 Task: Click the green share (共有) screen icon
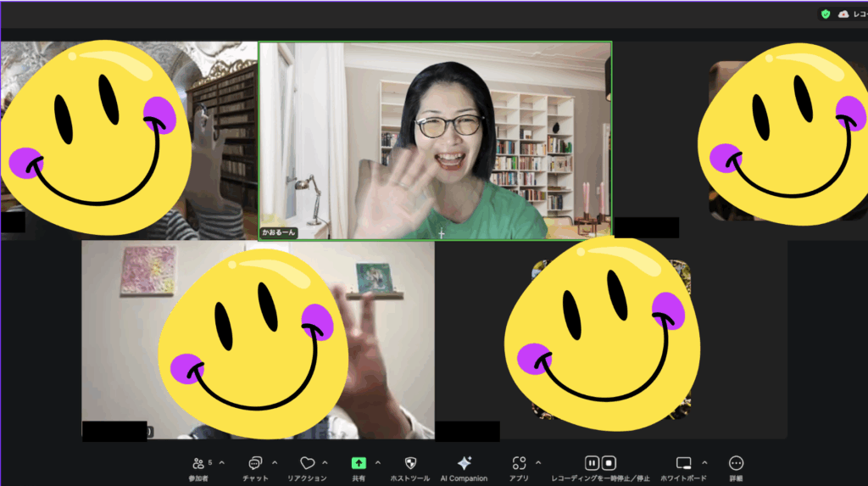tap(359, 464)
